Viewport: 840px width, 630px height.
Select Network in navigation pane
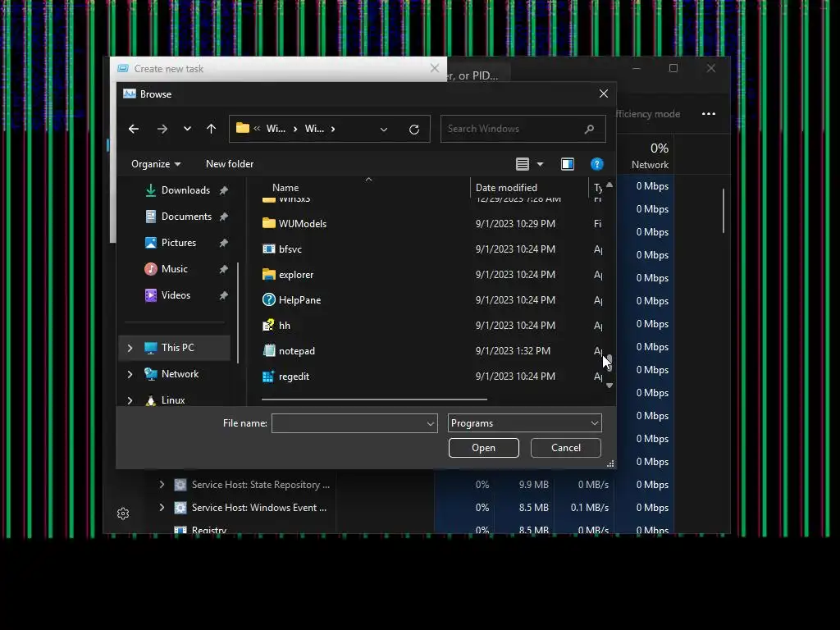(180, 374)
